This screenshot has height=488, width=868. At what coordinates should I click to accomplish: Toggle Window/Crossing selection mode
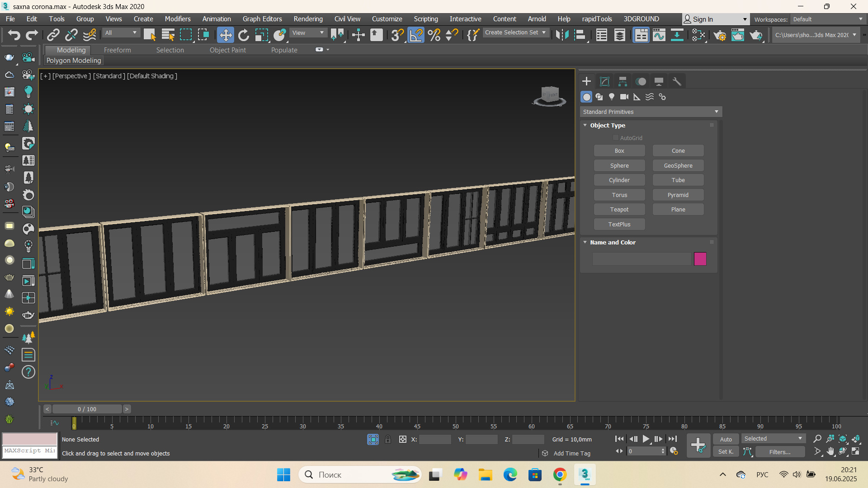tap(203, 35)
